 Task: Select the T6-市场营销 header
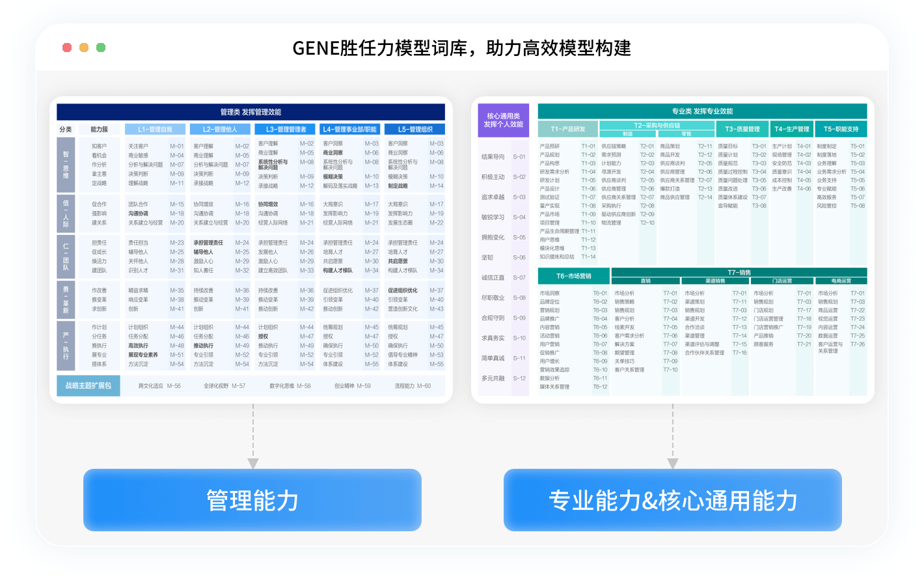coord(573,276)
